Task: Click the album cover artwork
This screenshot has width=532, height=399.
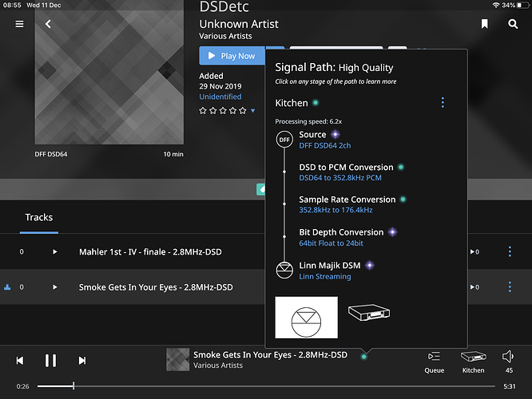Action: pos(109,72)
